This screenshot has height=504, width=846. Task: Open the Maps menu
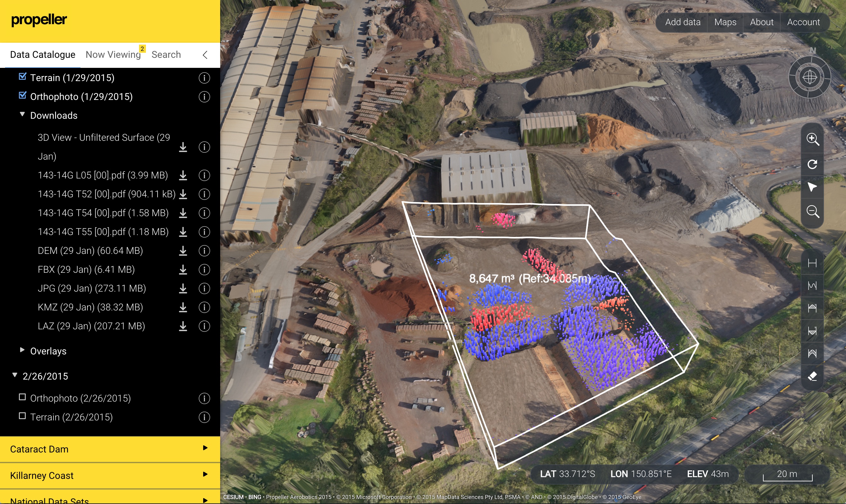click(x=725, y=22)
